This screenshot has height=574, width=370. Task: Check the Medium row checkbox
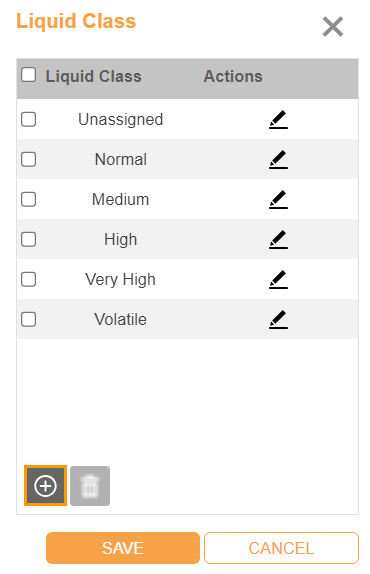click(x=29, y=200)
